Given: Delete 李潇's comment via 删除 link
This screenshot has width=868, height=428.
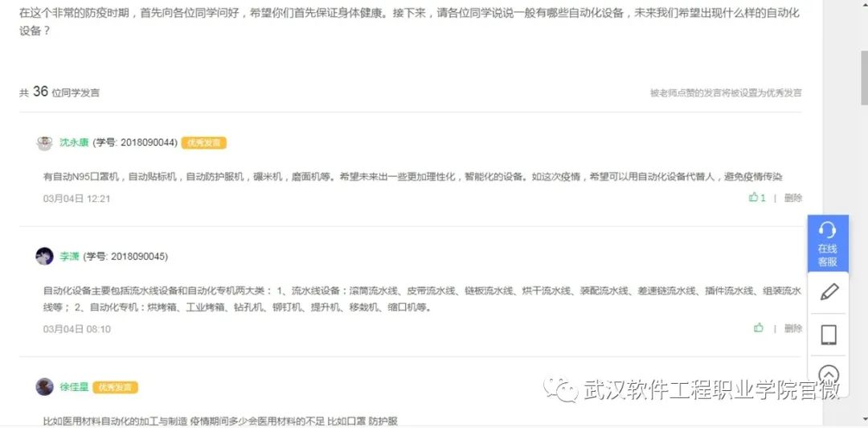Looking at the screenshot, I should [793, 328].
